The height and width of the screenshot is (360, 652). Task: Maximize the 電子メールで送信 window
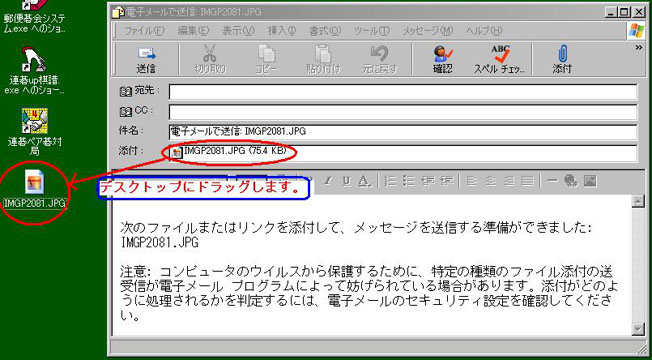624,12
